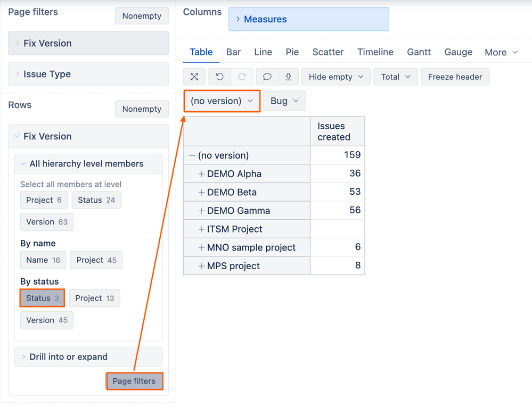The width and height of the screenshot is (532, 407).
Task: Select Project 45 under By name
Action: (96, 260)
